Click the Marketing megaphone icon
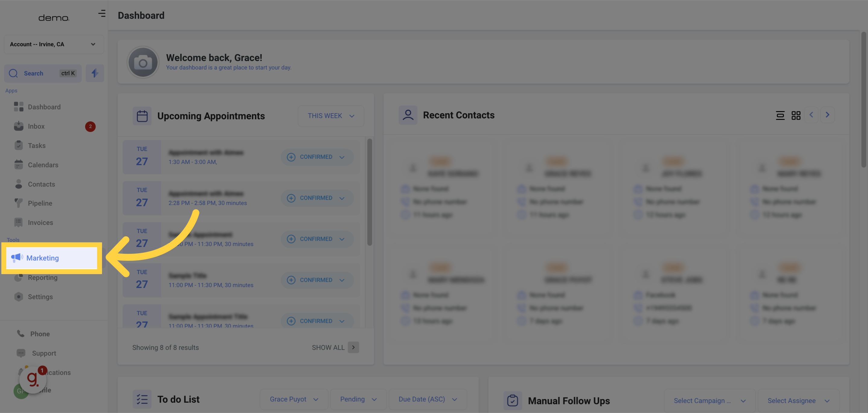Viewport: 868px width, 413px height. [17, 258]
